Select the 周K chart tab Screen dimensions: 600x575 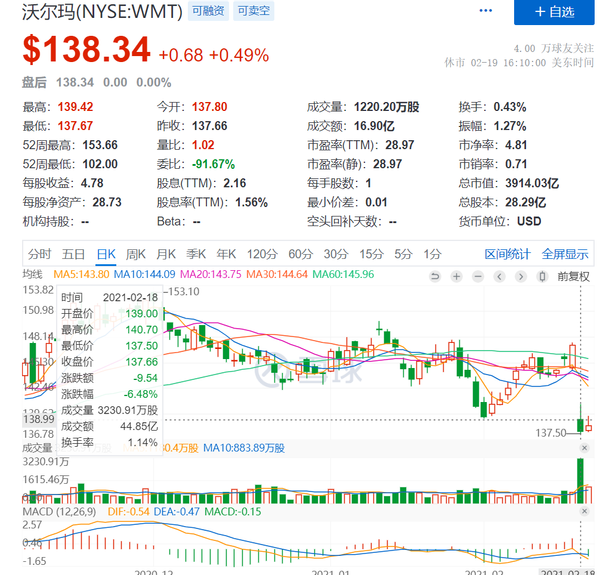pos(136,254)
